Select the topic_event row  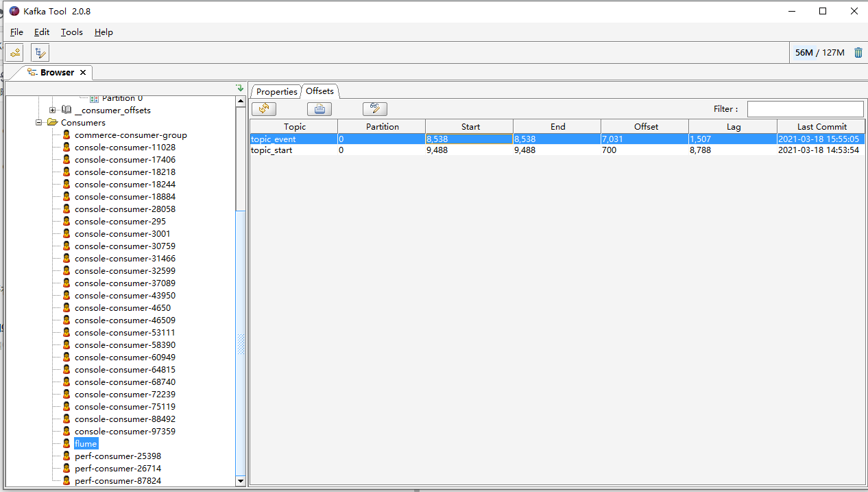(x=557, y=139)
